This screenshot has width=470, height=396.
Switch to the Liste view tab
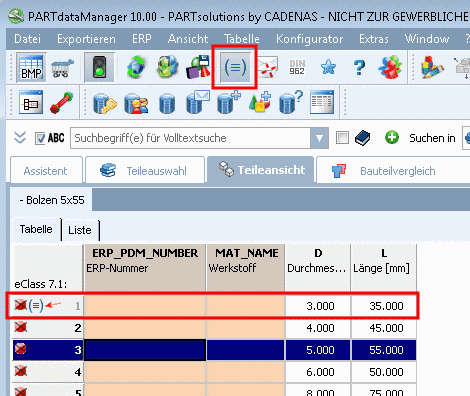[80, 230]
